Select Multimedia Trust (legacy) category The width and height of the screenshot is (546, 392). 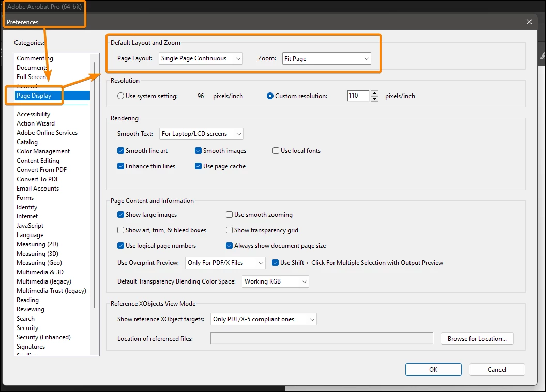coord(51,291)
